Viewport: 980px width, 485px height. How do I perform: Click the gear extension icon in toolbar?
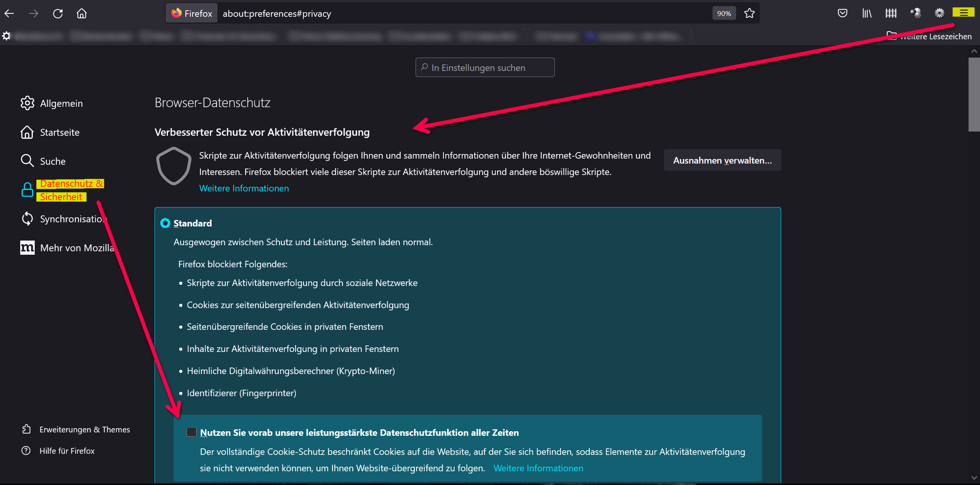tap(939, 13)
